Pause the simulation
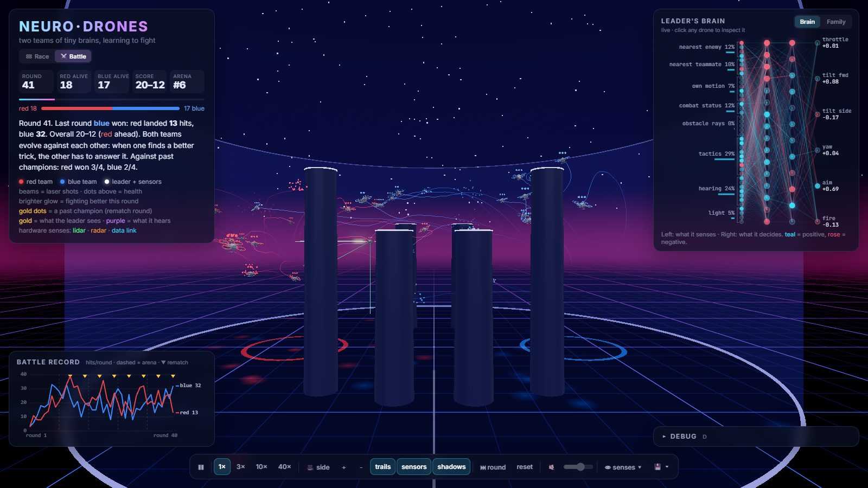This screenshot has width=868, height=488. tap(201, 467)
